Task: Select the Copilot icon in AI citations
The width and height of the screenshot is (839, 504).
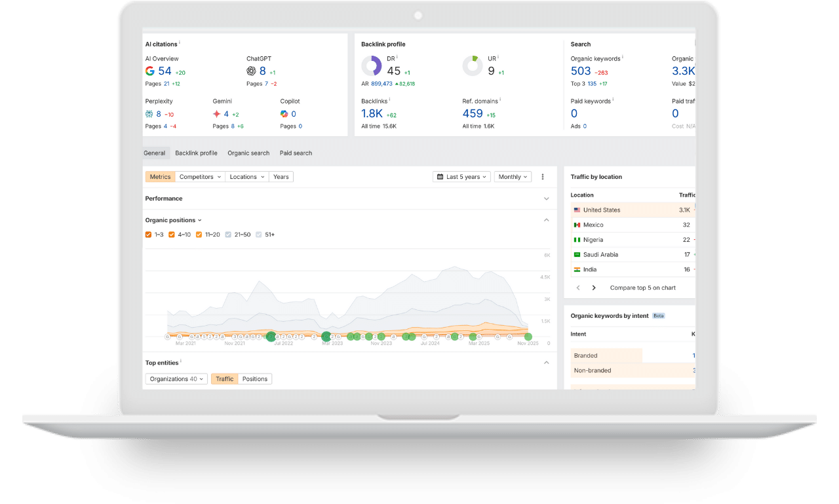Action: 284,113
